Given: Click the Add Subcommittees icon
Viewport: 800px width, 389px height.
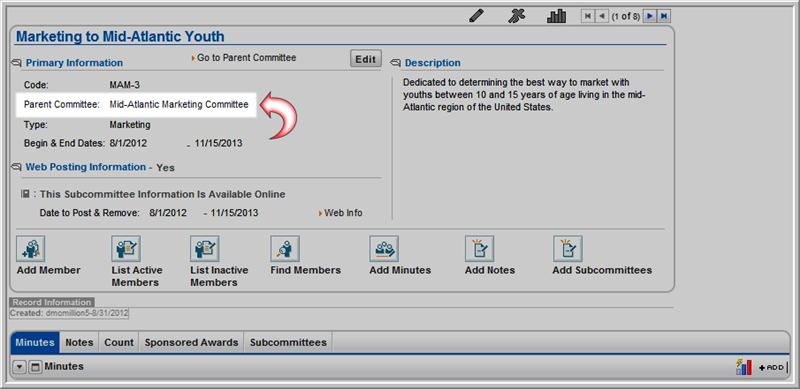Looking at the screenshot, I should point(568,249).
